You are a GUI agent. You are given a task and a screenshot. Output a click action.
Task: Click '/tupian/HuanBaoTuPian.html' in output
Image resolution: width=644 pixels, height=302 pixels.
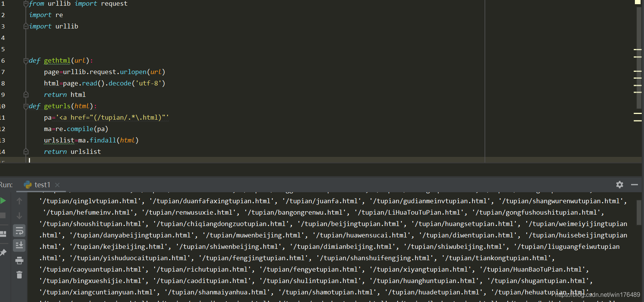532,269
